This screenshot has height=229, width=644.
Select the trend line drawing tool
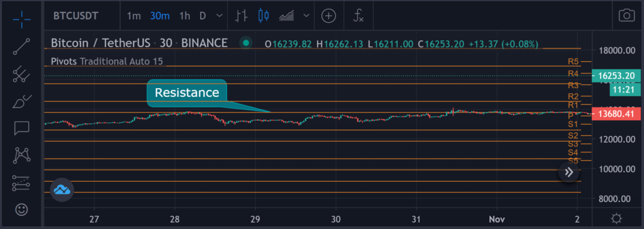pyautogui.click(x=21, y=47)
